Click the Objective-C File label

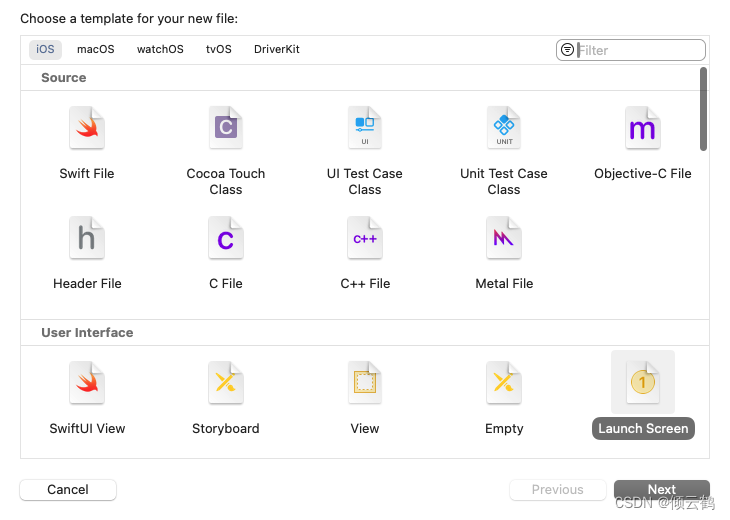[642, 174]
